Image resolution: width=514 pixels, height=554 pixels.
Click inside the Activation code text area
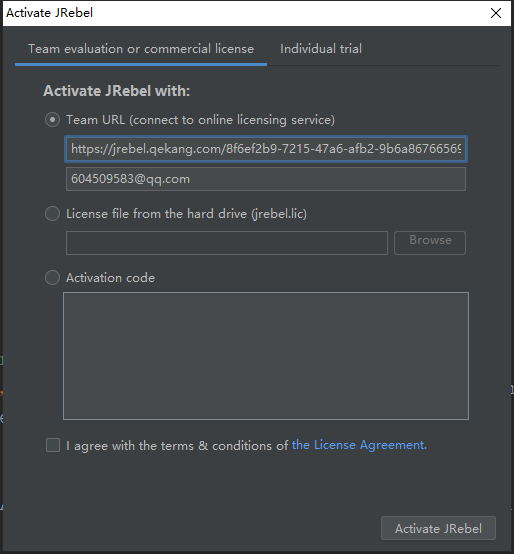pos(266,356)
